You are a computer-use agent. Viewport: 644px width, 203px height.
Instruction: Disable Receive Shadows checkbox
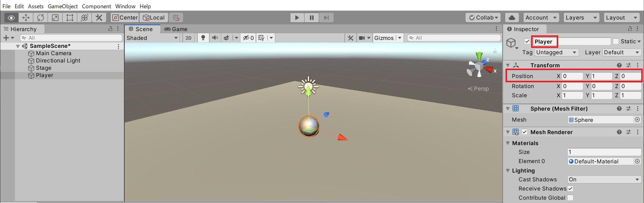pos(570,189)
